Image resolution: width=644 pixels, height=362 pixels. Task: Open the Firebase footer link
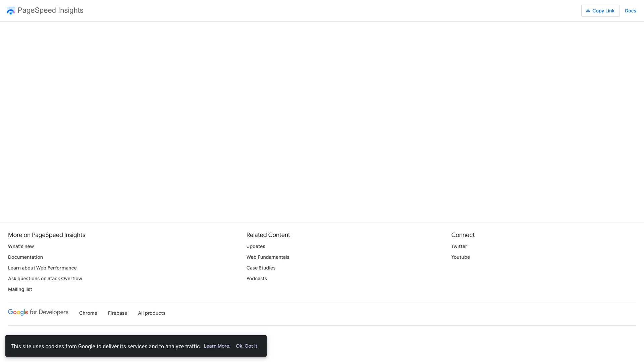tap(117, 313)
